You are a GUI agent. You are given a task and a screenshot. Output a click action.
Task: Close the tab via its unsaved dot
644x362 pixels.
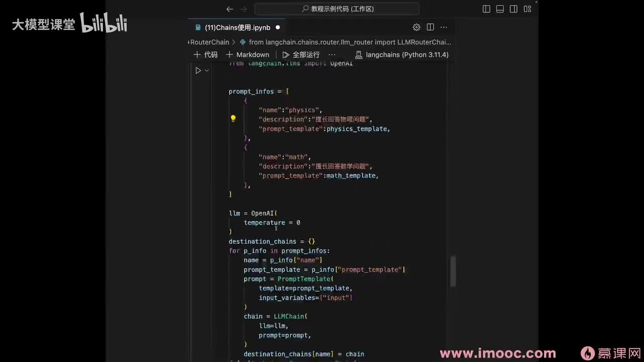click(278, 28)
